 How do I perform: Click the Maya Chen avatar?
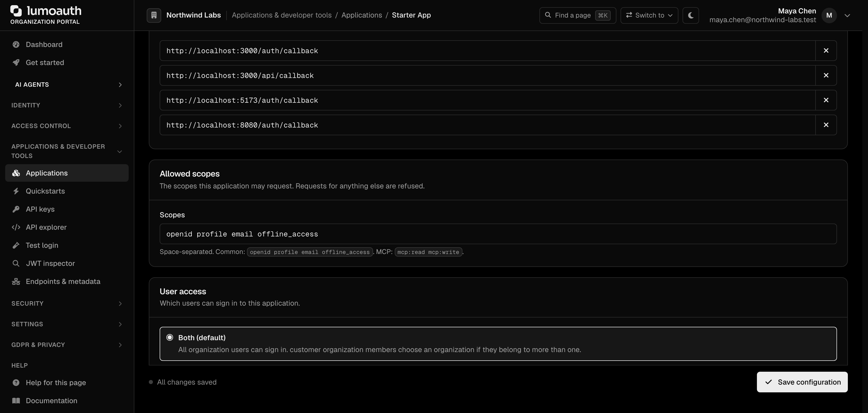[x=829, y=15]
